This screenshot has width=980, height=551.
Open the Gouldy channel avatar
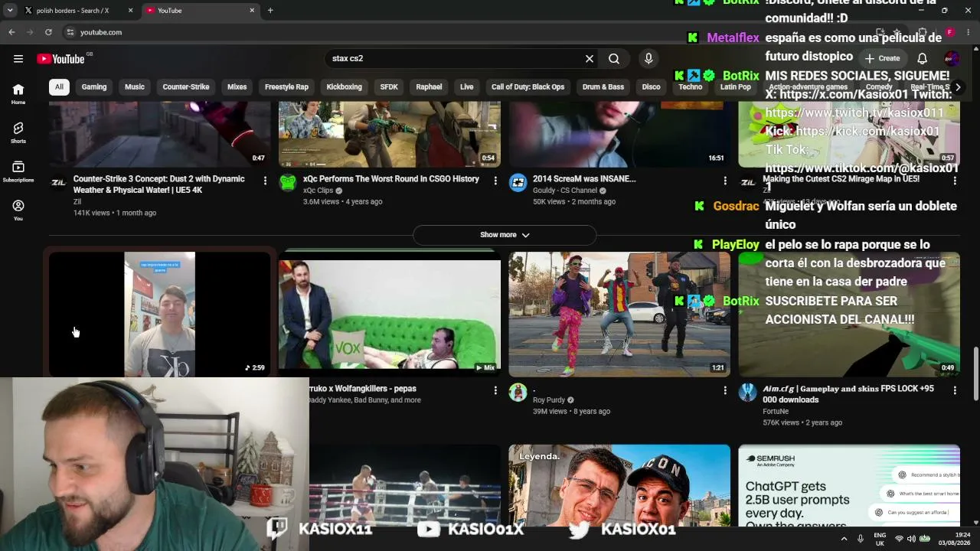(x=518, y=182)
